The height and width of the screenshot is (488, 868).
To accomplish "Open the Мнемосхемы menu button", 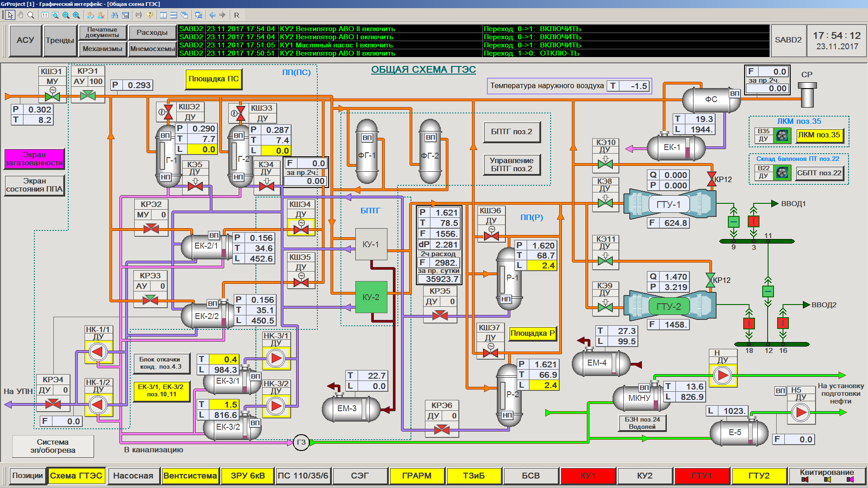I will [x=152, y=49].
